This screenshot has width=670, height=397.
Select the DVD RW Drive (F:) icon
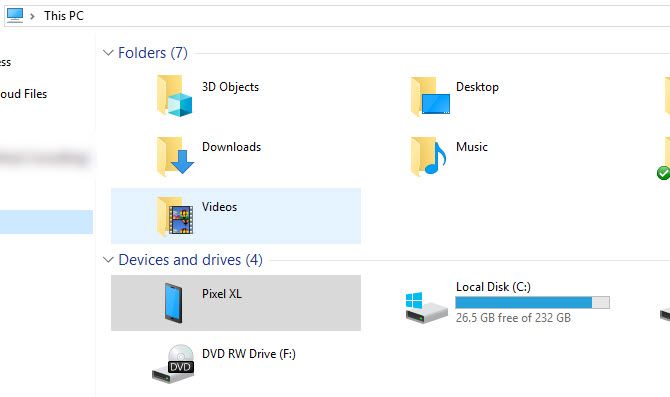[173, 364]
